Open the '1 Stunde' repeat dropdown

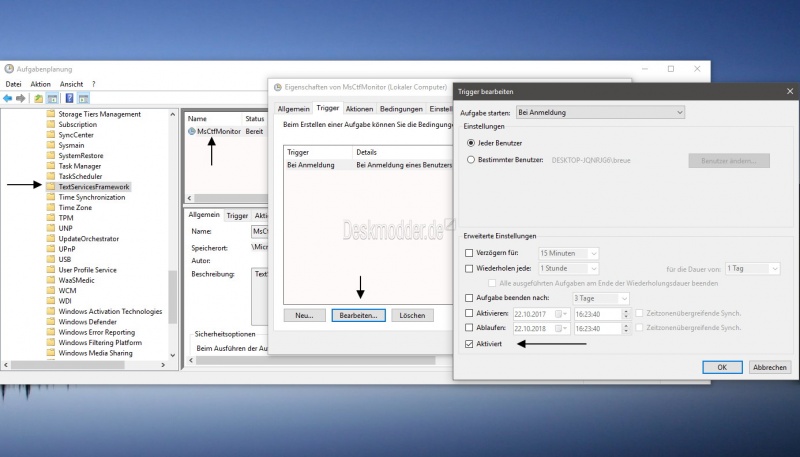(568, 268)
